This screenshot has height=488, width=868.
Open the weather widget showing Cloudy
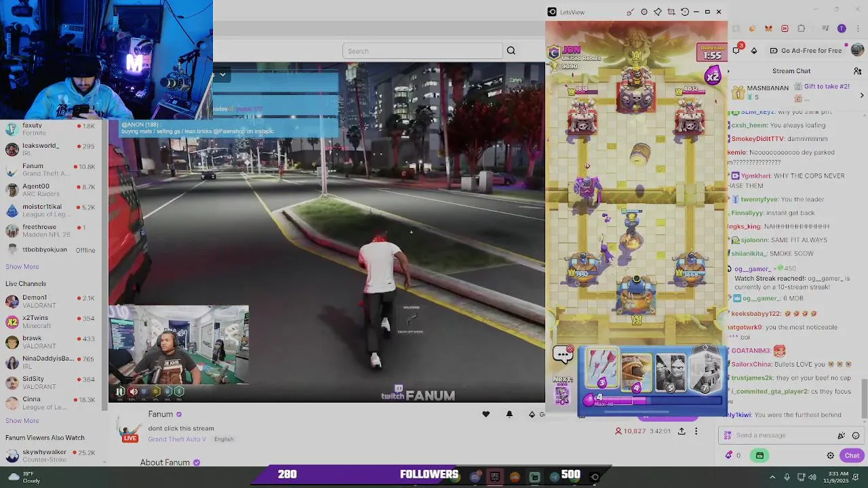click(x=24, y=477)
